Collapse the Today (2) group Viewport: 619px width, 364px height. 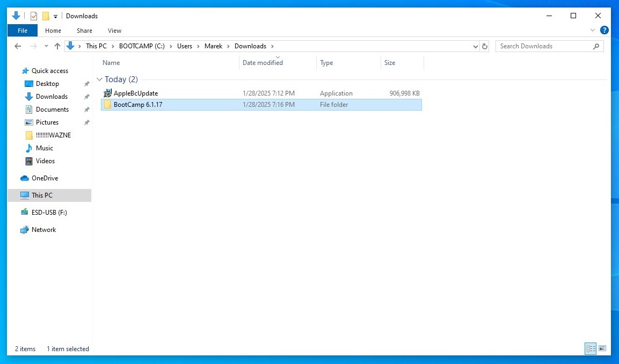click(x=99, y=79)
